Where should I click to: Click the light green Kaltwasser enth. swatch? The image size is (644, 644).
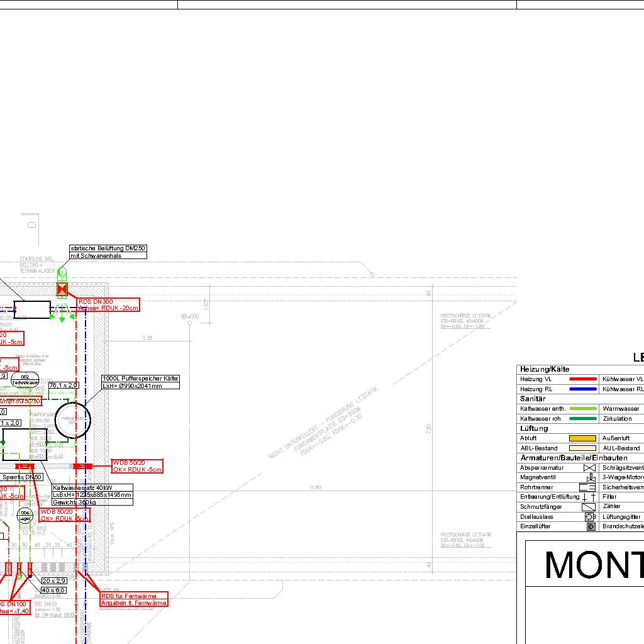pos(582,409)
